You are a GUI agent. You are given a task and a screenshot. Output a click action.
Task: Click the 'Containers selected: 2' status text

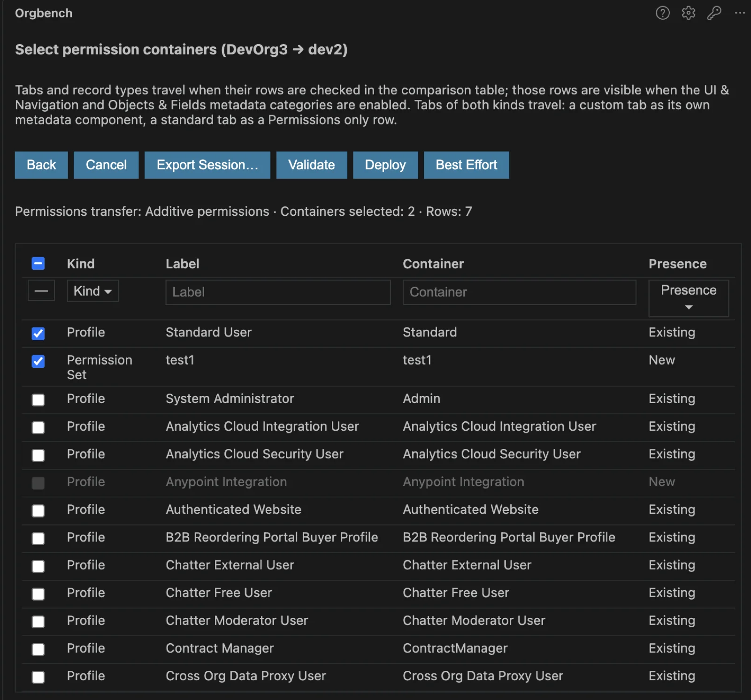347,211
